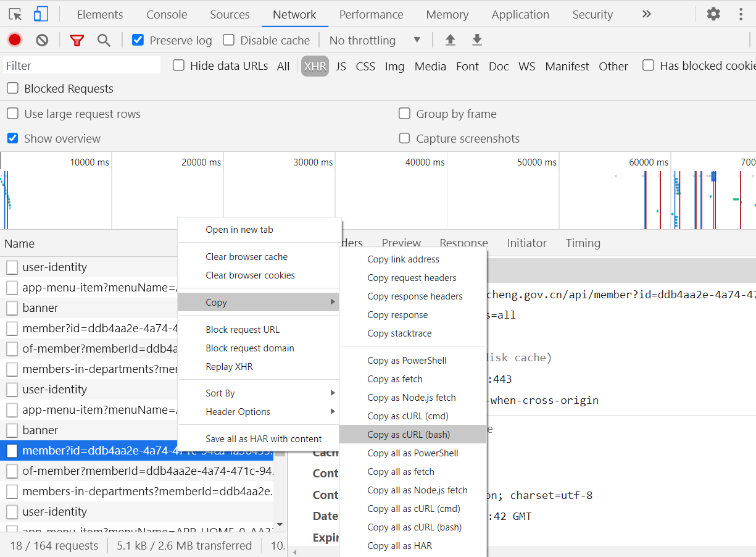Image resolution: width=756 pixels, height=557 pixels.
Task: Clear the network log
Action: (42, 40)
